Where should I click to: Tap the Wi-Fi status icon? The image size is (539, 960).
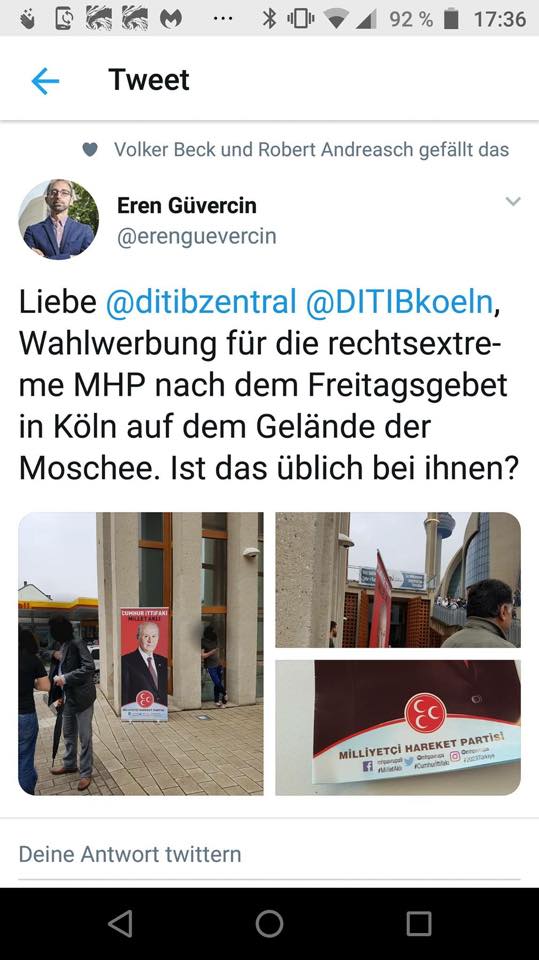click(x=337, y=20)
